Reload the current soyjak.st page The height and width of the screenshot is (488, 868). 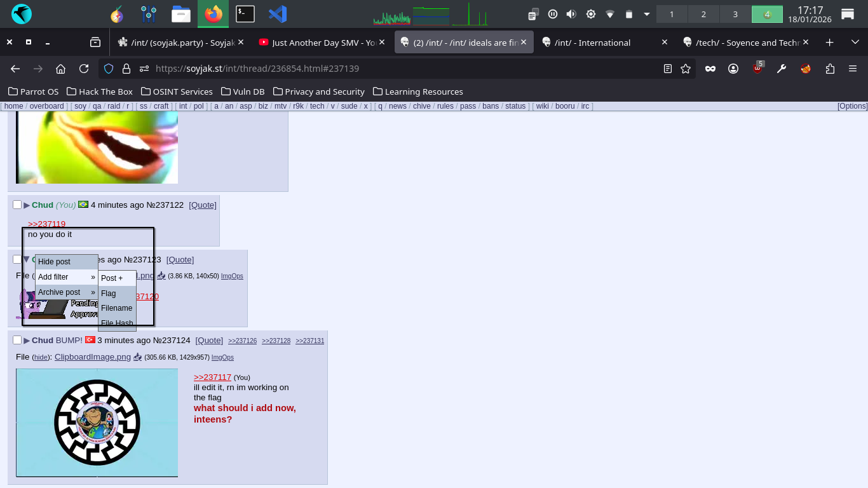84,69
